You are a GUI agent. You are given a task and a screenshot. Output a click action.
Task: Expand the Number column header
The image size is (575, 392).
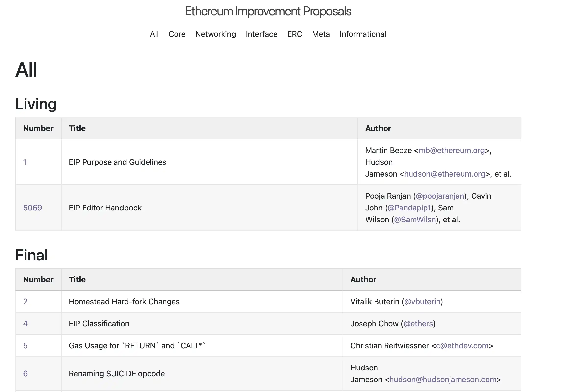tap(38, 128)
